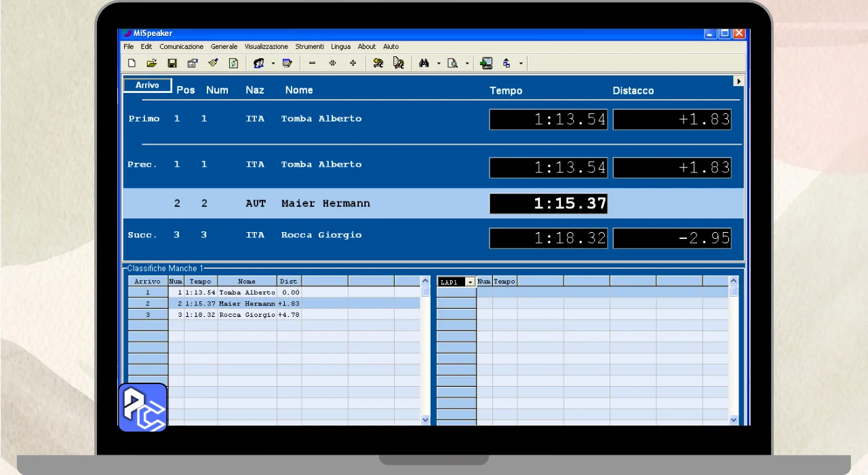Click the Dist column header
Screen dimensions: 868x475
click(x=289, y=281)
